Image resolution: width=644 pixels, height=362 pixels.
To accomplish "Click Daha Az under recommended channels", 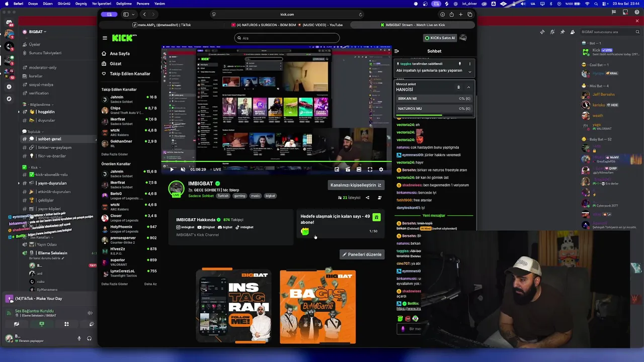I will (x=150, y=284).
